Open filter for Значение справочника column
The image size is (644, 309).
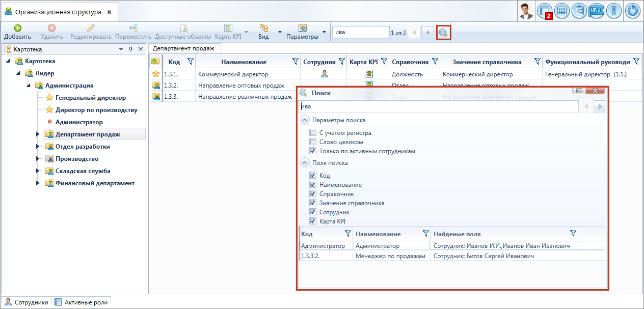coord(537,62)
